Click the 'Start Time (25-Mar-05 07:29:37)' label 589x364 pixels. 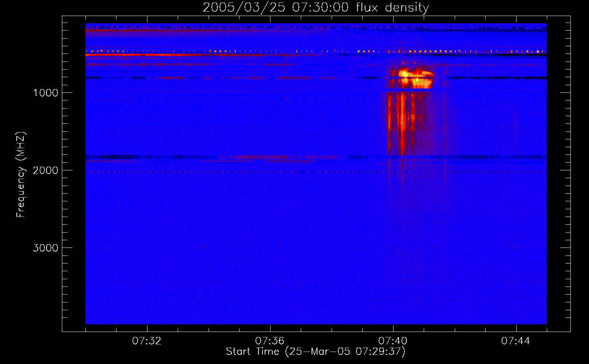pyautogui.click(x=316, y=352)
